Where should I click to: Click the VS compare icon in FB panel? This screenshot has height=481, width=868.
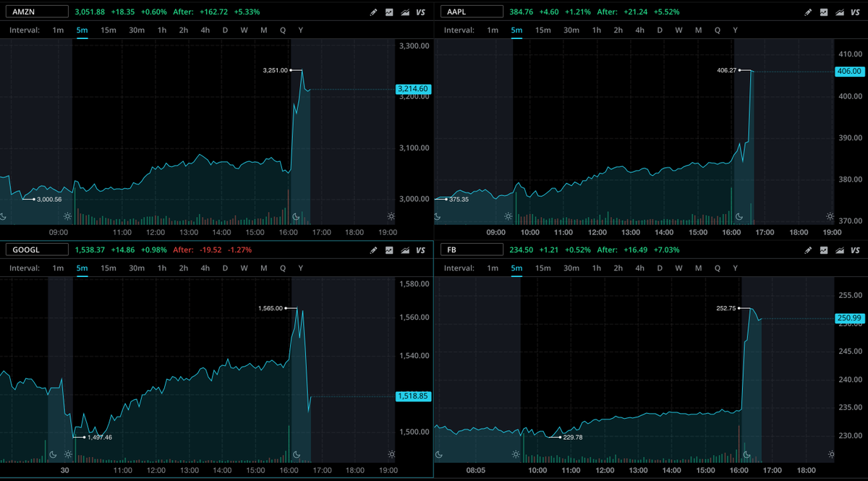(x=856, y=250)
